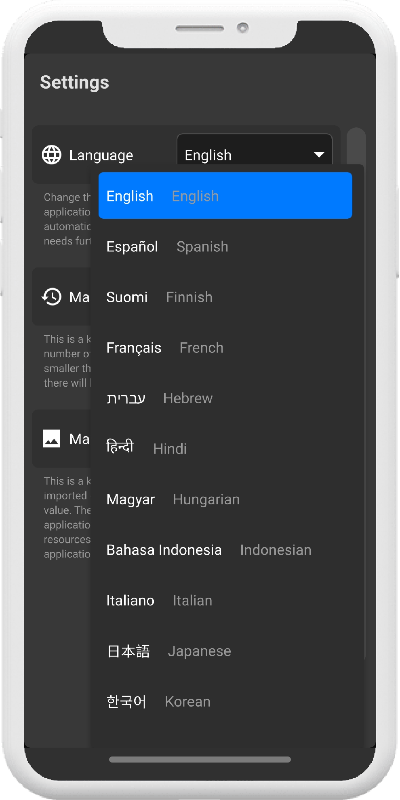Select Italiano Italian language
This screenshot has width=400, height=800.
coord(225,600)
